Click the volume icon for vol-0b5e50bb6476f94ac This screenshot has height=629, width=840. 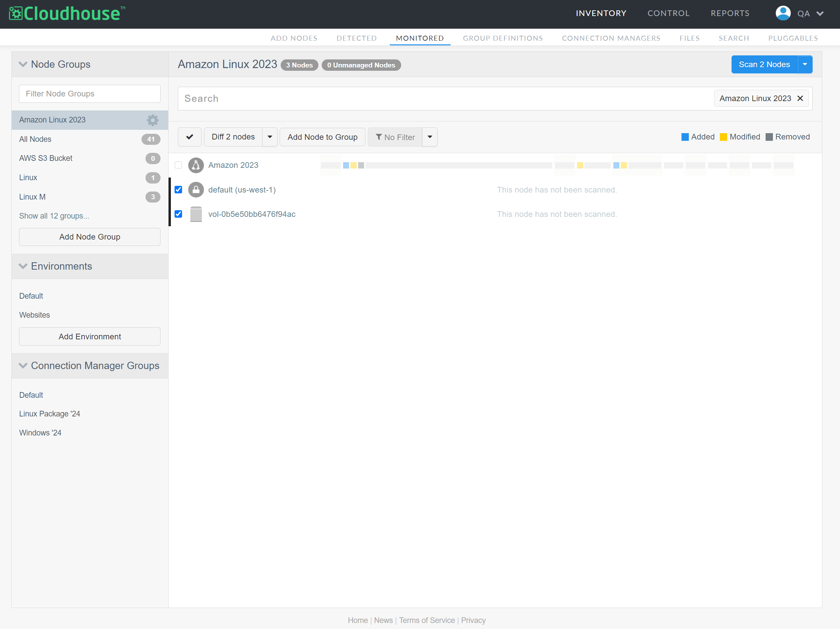(x=196, y=214)
